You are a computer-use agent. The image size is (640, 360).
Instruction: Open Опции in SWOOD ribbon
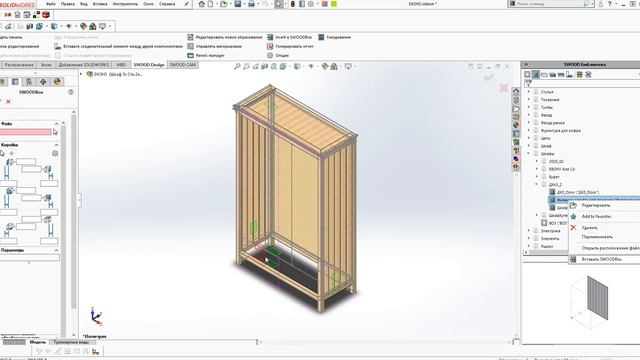click(278, 55)
